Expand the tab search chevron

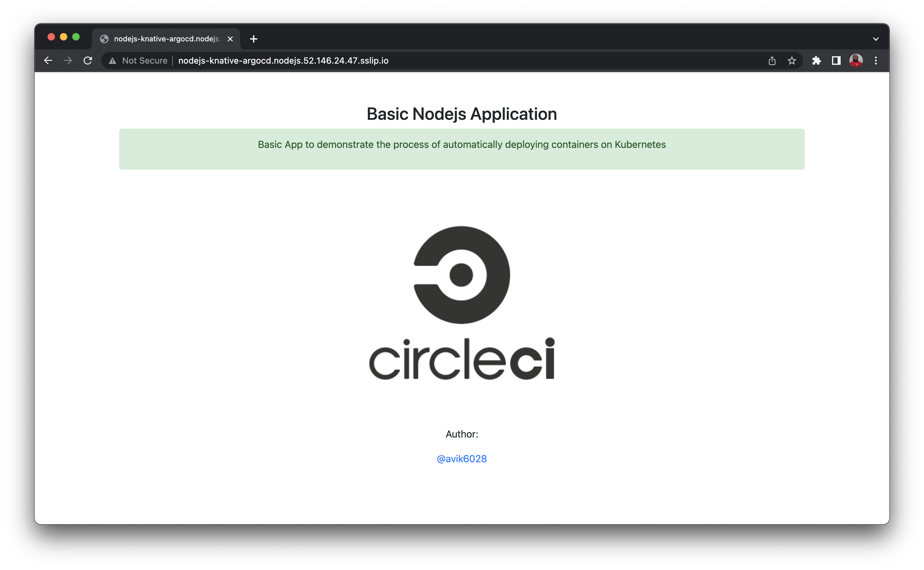(x=876, y=39)
